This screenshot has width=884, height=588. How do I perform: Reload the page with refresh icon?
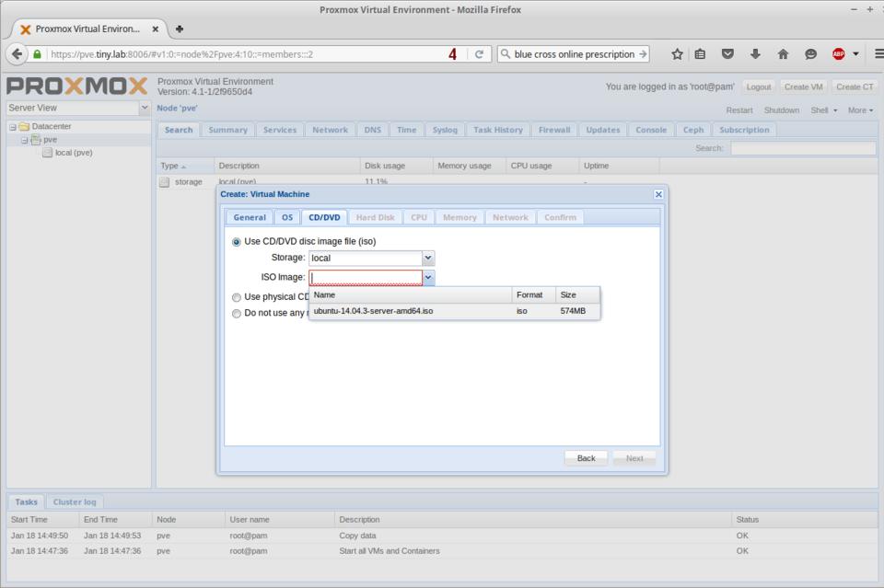pyautogui.click(x=479, y=54)
